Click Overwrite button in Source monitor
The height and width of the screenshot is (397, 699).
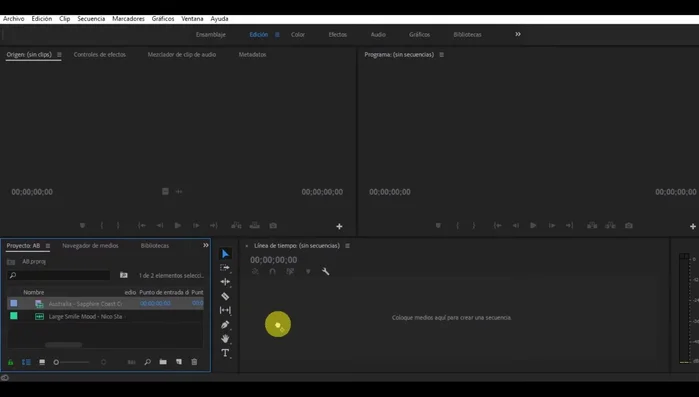point(255,226)
